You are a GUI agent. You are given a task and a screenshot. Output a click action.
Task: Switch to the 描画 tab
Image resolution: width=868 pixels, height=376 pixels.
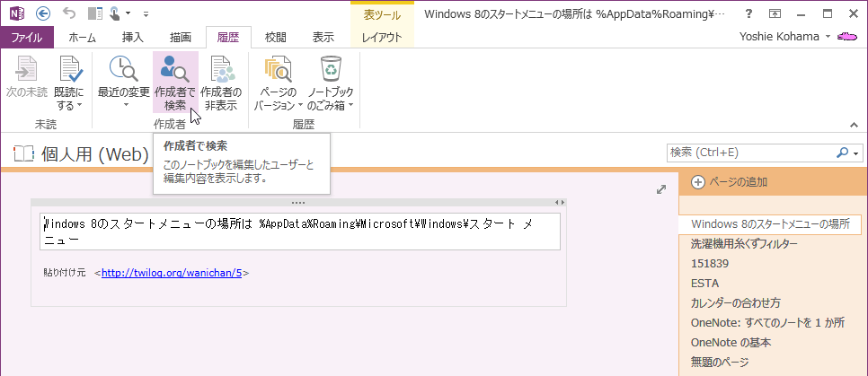click(x=181, y=38)
